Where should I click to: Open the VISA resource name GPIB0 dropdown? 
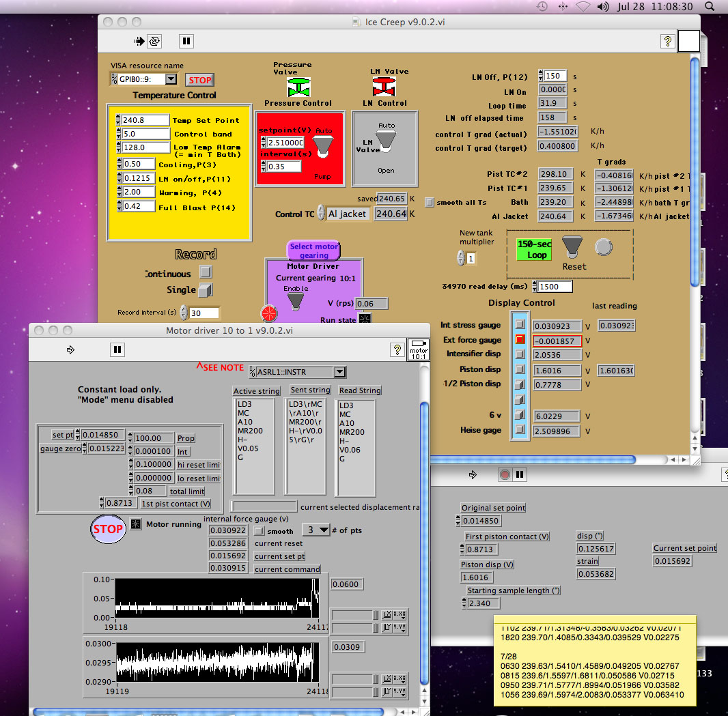click(x=170, y=80)
